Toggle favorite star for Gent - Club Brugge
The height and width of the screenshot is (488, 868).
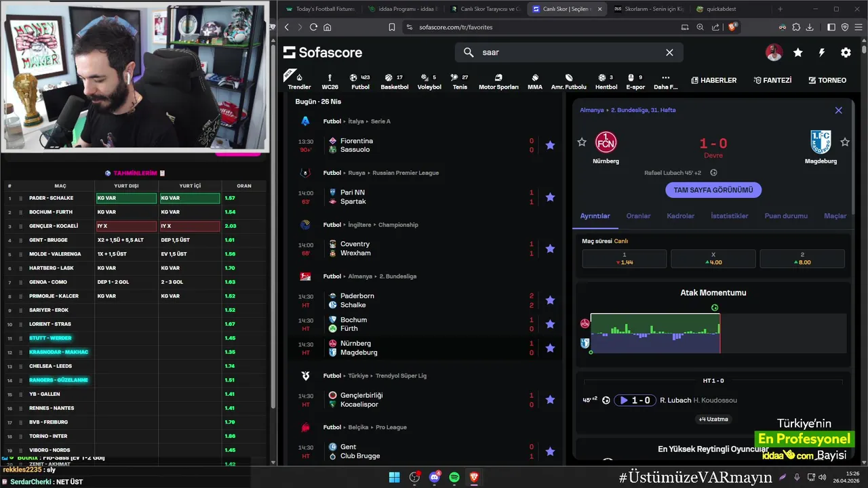[x=550, y=451]
